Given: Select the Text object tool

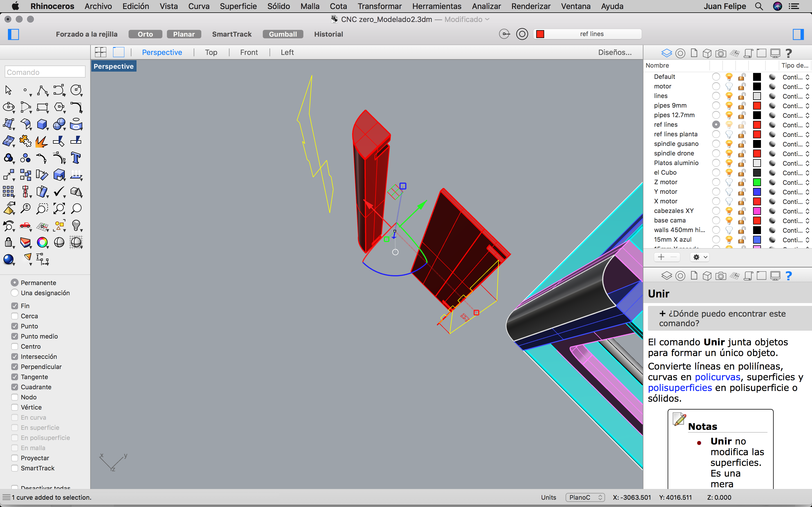Looking at the screenshot, I should pyautogui.click(x=76, y=158).
